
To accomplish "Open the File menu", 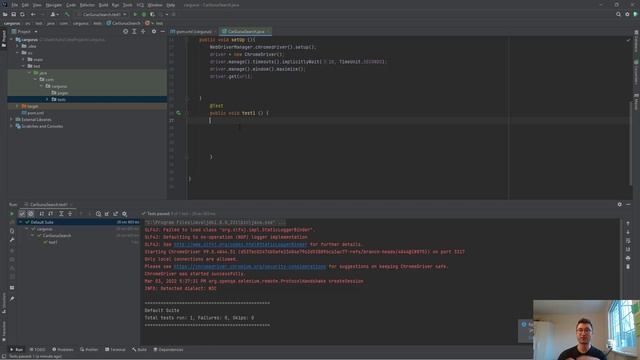I will (15, 5).
